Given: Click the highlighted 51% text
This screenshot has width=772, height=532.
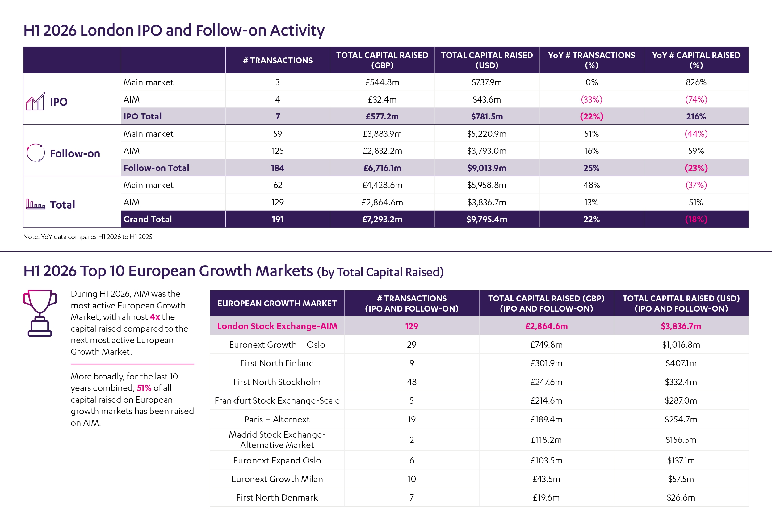Looking at the screenshot, I should (144, 388).
